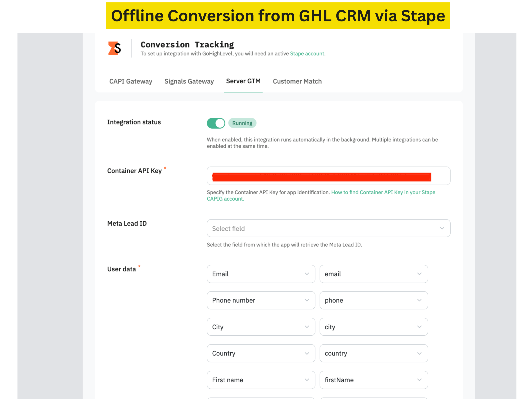The height and width of the screenshot is (399, 532).
Task: Switch to the Signals Gateway tab
Action: coord(189,81)
